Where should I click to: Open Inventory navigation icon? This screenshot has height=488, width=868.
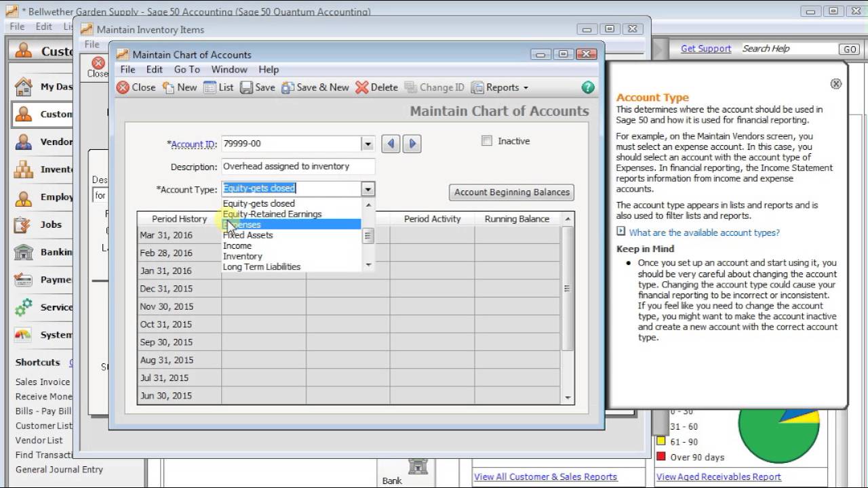(x=23, y=169)
